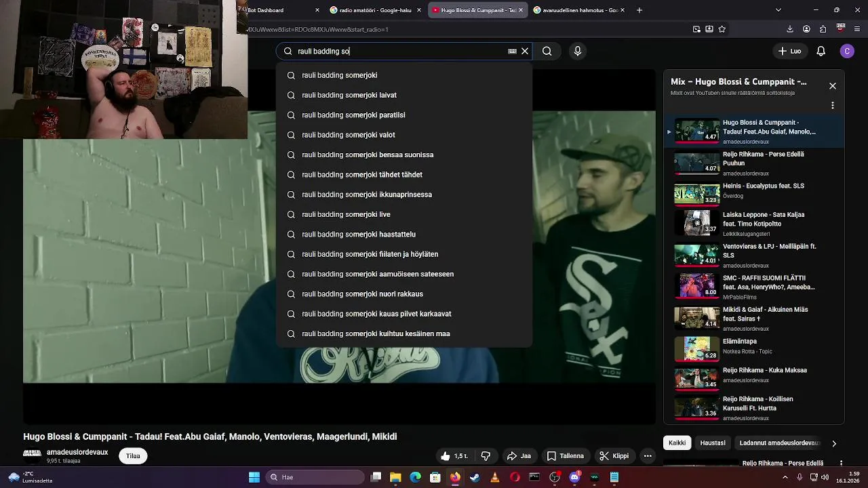
Task: Select suggestion somerjoki ikkunaprinsessa
Action: click(404, 195)
